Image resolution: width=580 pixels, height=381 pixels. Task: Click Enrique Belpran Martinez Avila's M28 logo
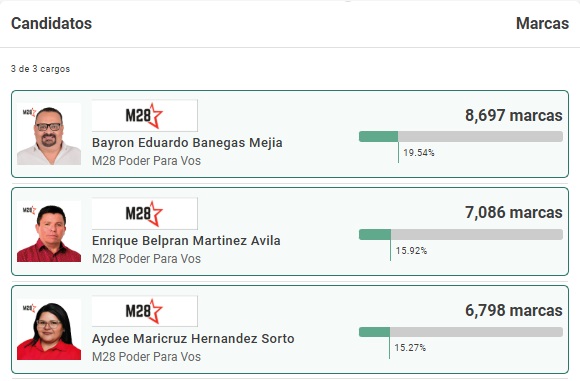coord(145,213)
